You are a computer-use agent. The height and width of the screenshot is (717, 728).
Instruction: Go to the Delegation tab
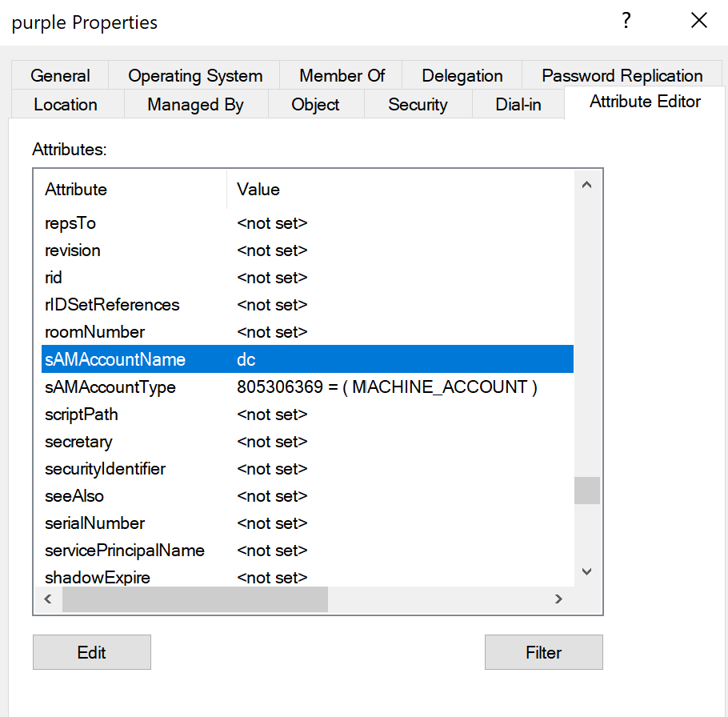462,76
